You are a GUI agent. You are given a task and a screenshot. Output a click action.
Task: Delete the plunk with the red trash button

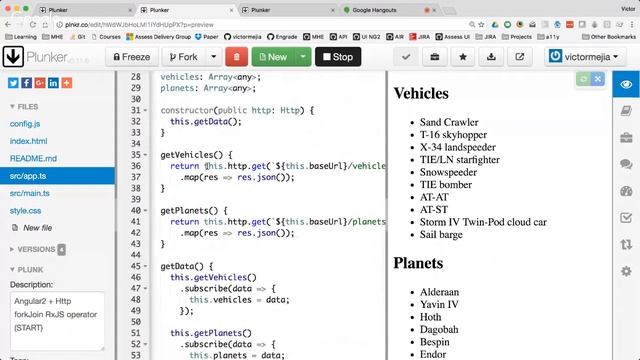point(236,57)
